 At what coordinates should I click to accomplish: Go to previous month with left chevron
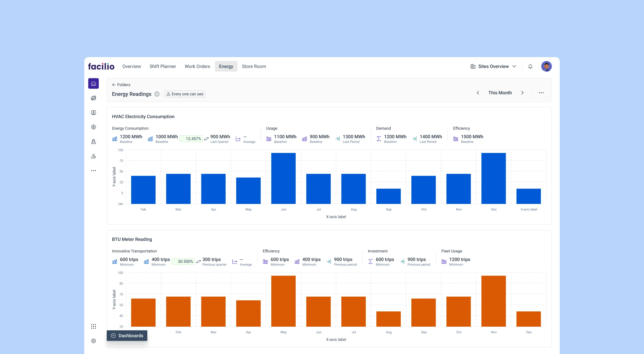[x=478, y=93]
